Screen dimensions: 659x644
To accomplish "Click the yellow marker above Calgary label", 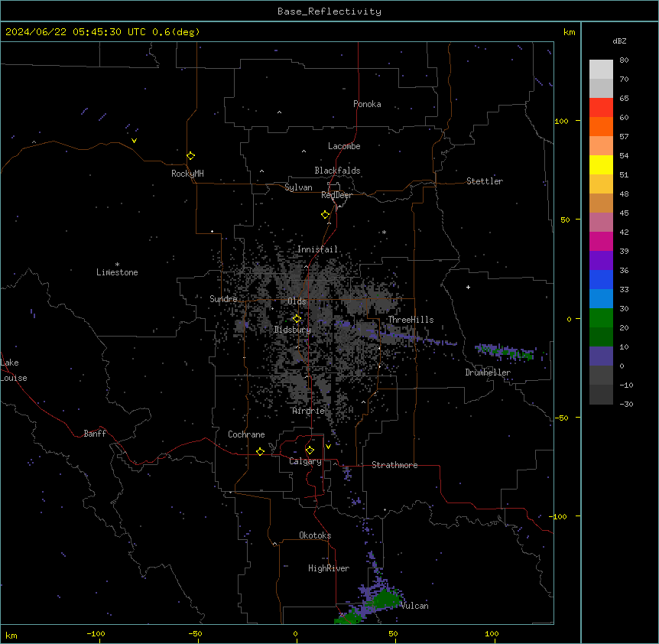I will pos(310,450).
